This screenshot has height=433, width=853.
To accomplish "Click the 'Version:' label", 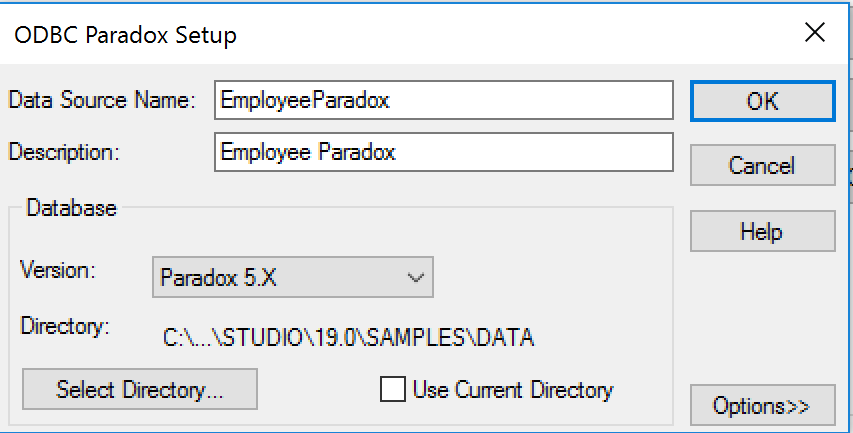I will click(x=58, y=270).
